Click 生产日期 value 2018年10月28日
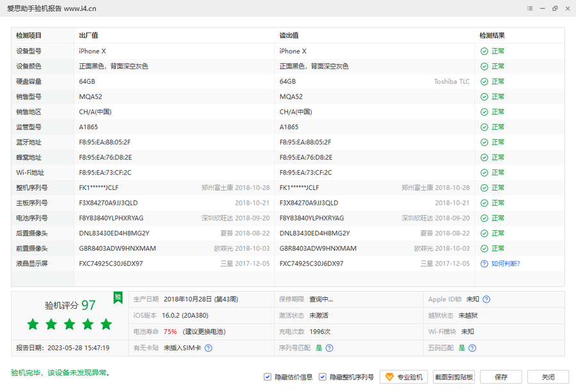The image size is (576, 392). (x=188, y=299)
